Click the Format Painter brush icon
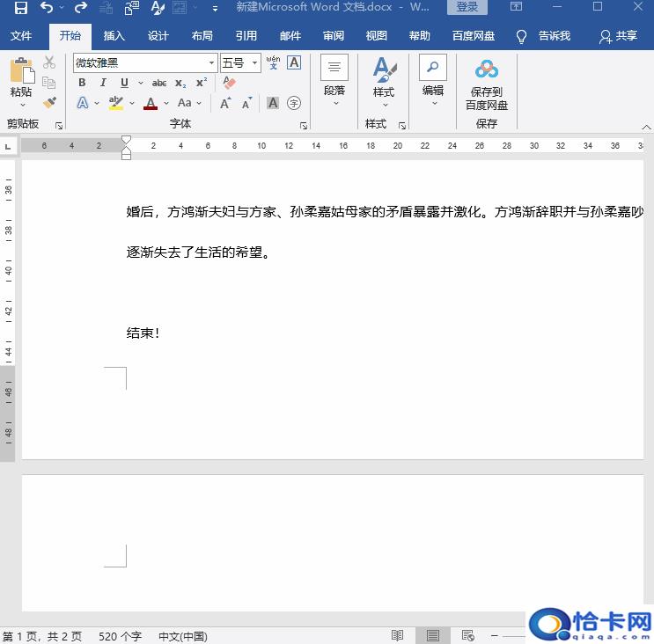This screenshot has height=644, width=654. pos(49,102)
